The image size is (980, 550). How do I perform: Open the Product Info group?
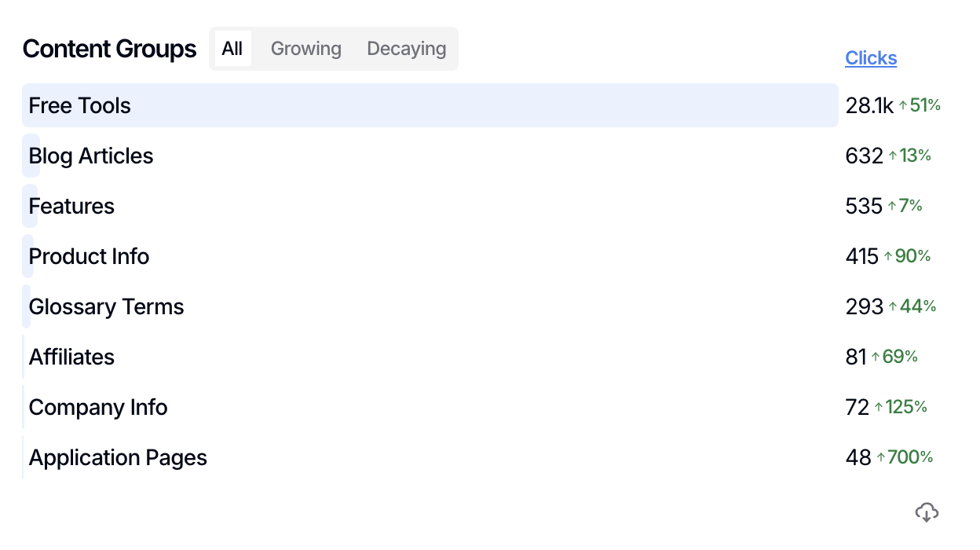click(x=89, y=256)
